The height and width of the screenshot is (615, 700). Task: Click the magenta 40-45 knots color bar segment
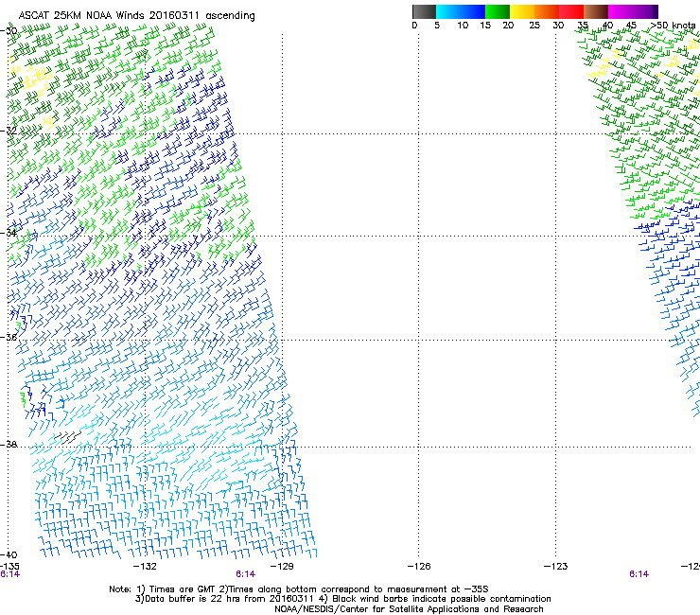pos(621,11)
